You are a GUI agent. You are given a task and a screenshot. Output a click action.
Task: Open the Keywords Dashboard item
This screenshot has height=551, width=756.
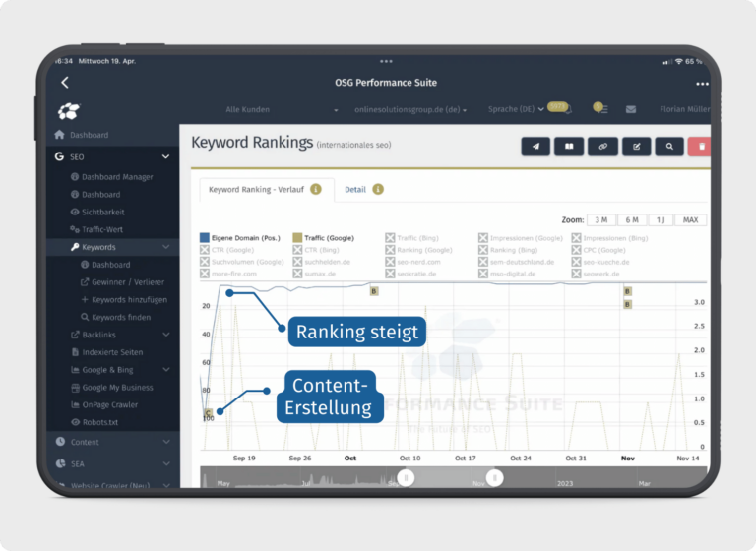tap(105, 265)
